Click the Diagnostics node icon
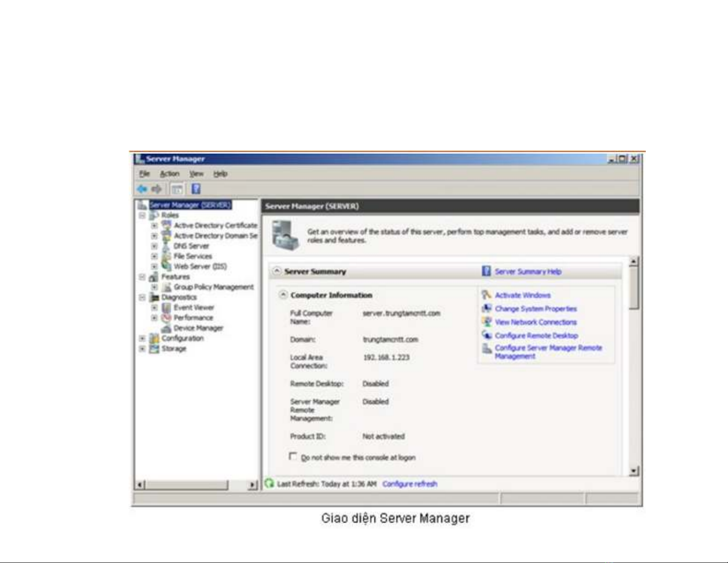 (x=154, y=297)
